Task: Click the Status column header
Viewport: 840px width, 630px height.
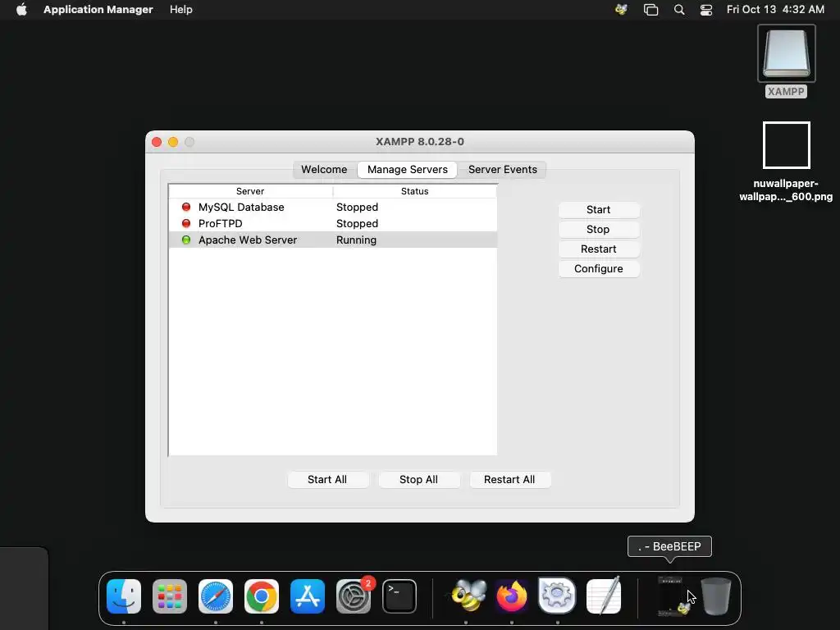Action: (x=414, y=191)
